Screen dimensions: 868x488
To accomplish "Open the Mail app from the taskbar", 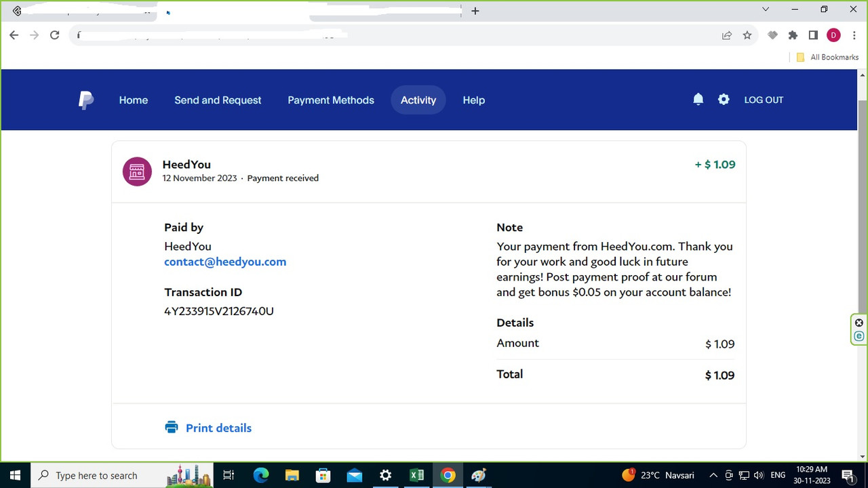I will 354,475.
